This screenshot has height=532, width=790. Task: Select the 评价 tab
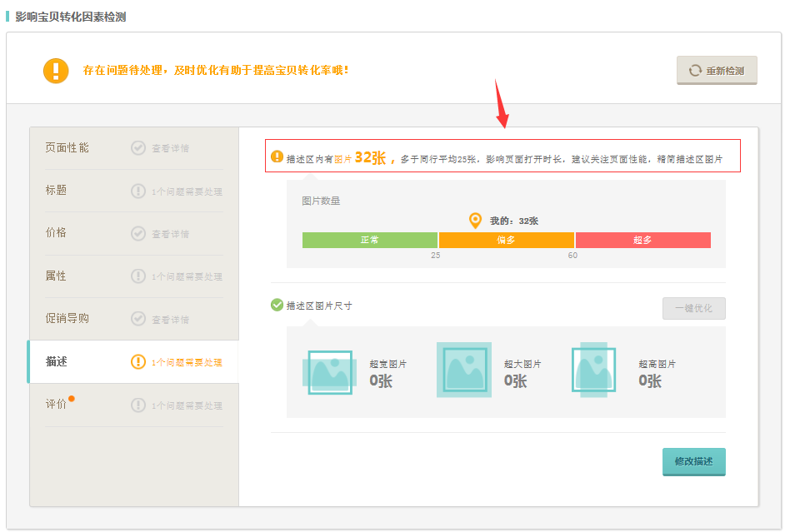point(57,405)
